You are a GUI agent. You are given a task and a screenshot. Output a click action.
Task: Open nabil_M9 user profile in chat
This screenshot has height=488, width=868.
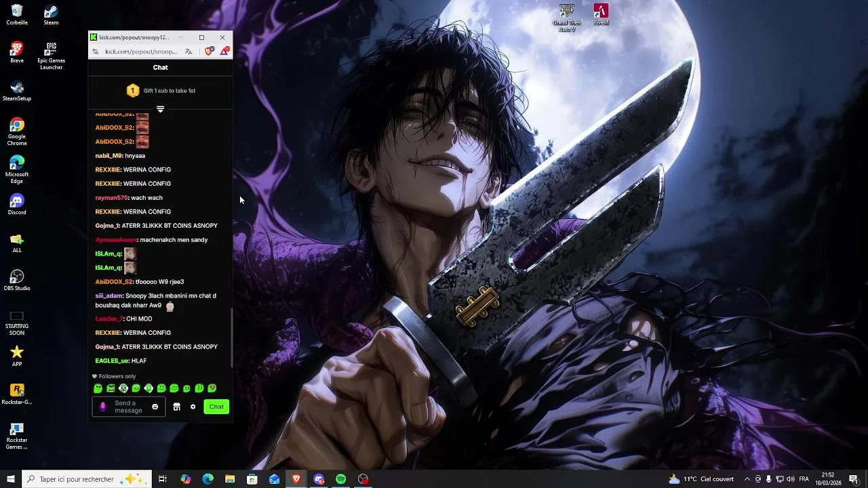click(108, 156)
